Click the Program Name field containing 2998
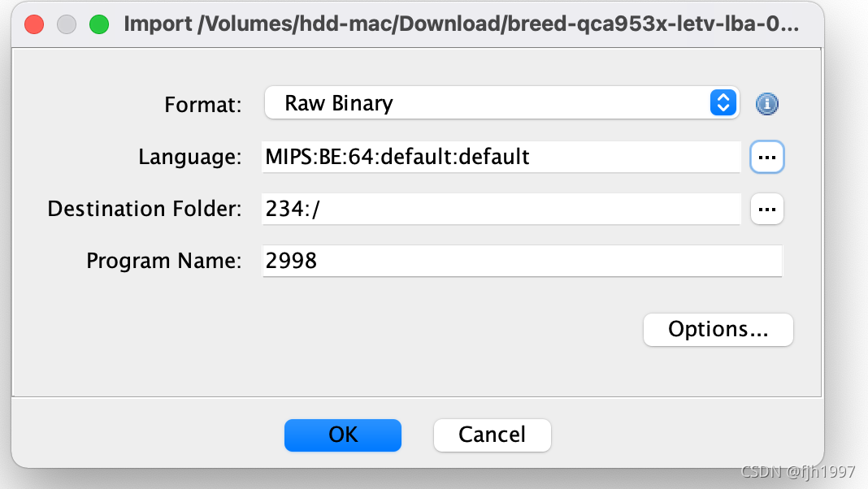This screenshot has width=868, height=489. [521, 261]
